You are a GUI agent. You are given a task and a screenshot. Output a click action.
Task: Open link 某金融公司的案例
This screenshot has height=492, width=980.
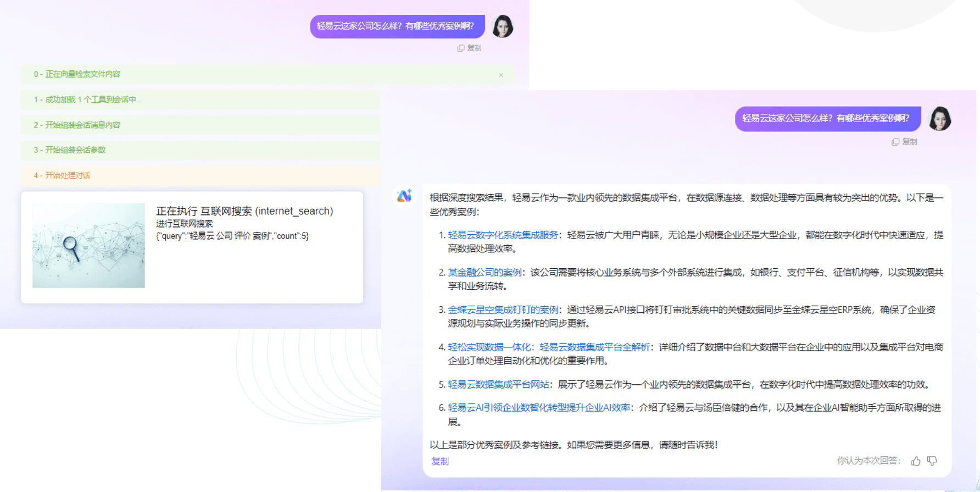[x=485, y=272]
